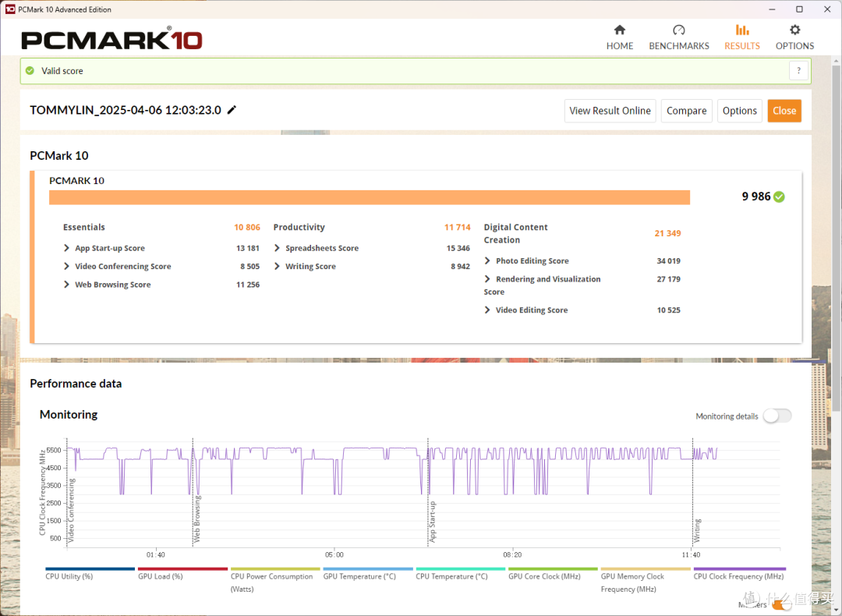842x616 pixels.
Task: Click the result name TOMMYLIN_2025-04-06
Action: tap(126, 110)
